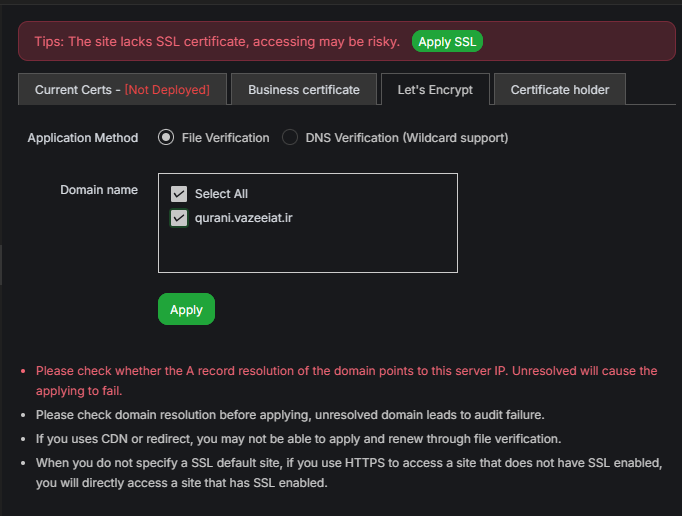Click the qurani.vazeeiat.ir domain name text

pyautogui.click(x=244, y=218)
